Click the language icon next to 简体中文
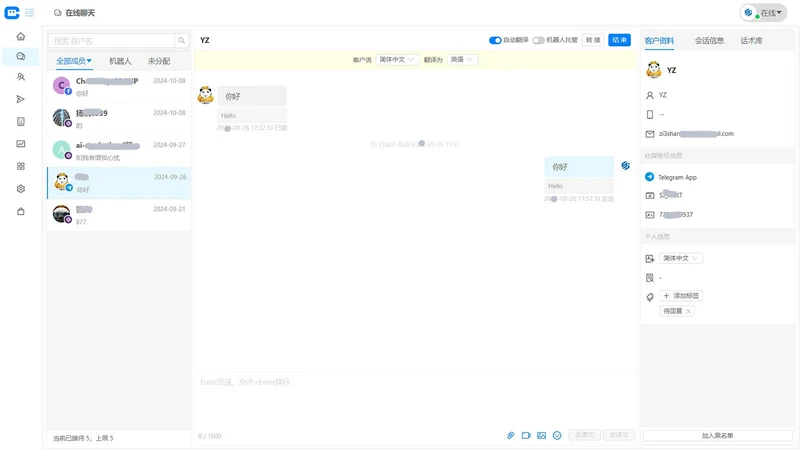800x450 pixels. (x=650, y=259)
